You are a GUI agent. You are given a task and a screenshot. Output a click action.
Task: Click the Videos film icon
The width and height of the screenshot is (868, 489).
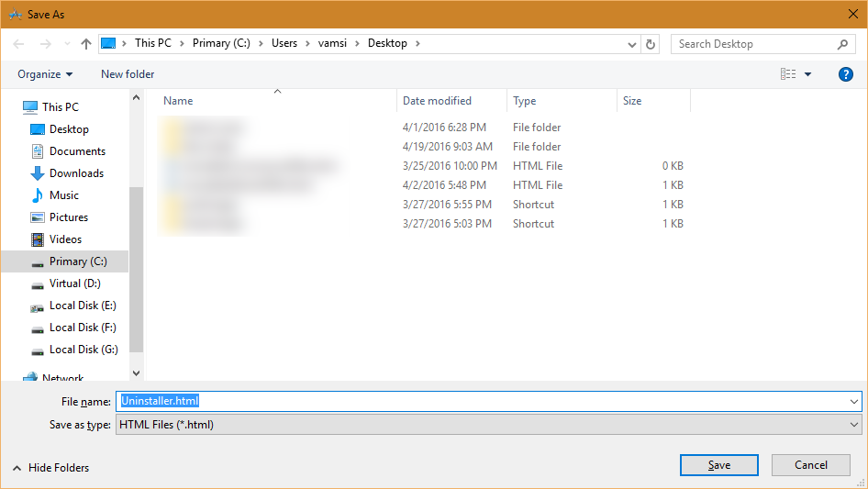tap(37, 239)
